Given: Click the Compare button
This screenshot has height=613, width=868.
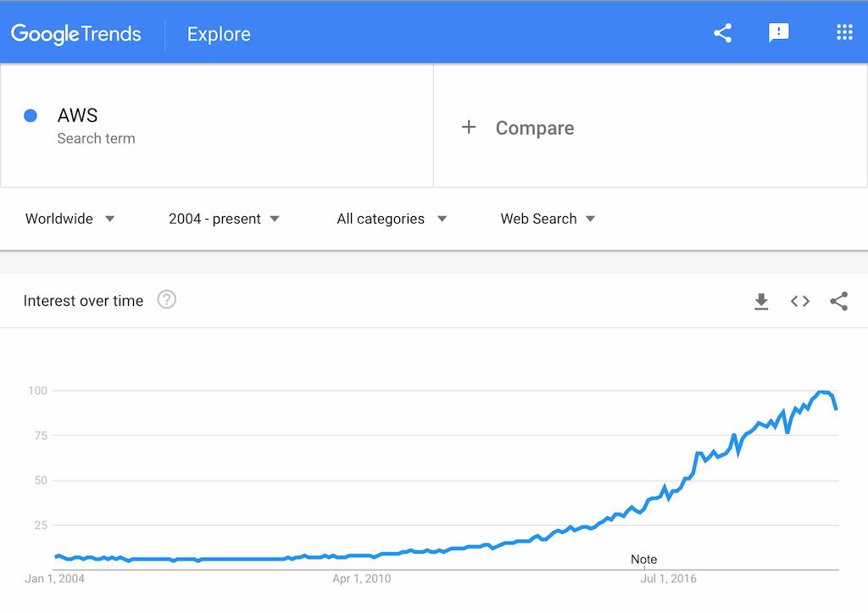Looking at the screenshot, I should (534, 127).
